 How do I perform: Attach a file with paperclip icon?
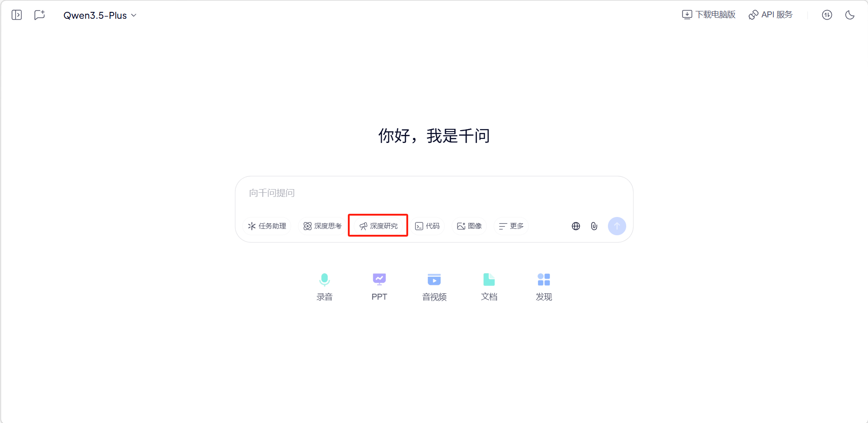[594, 226]
